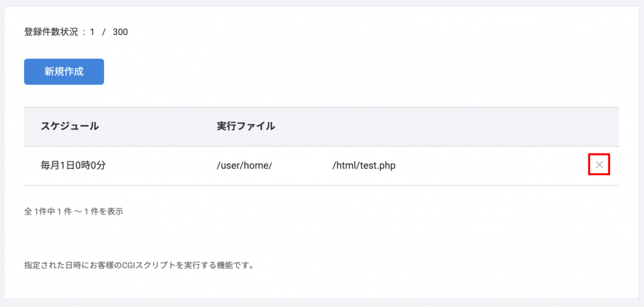The width and height of the screenshot is (644, 307).
Task: Click the empty header cell above the delete icon
Action: pos(599,126)
